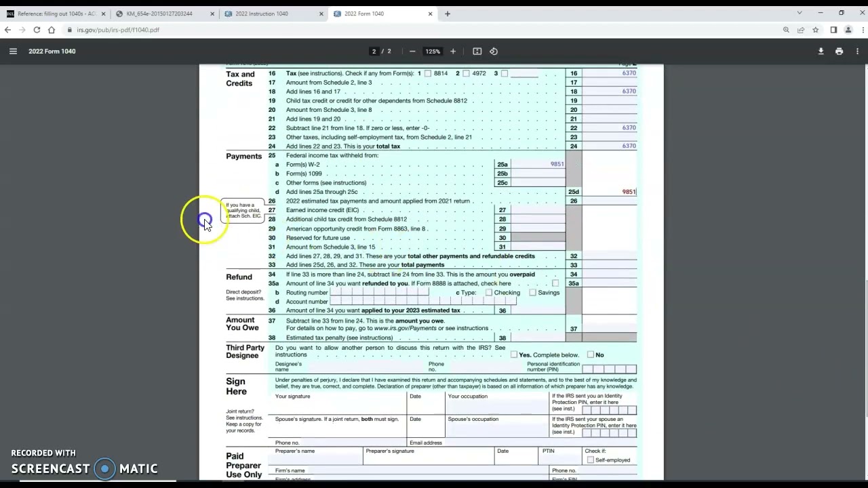Switch to KM_654e-20150127203244 tab
This screenshot has height=488, width=868.
164,14
